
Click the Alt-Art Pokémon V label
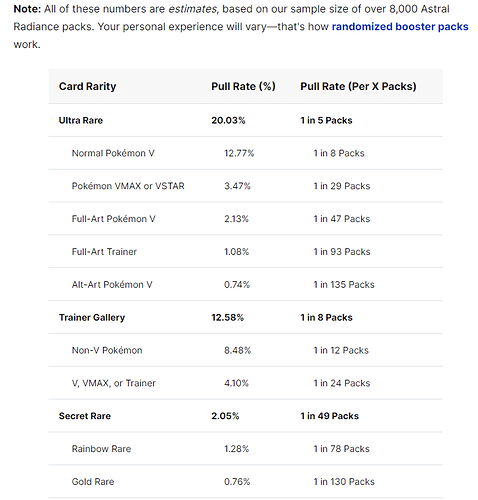(112, 285)
